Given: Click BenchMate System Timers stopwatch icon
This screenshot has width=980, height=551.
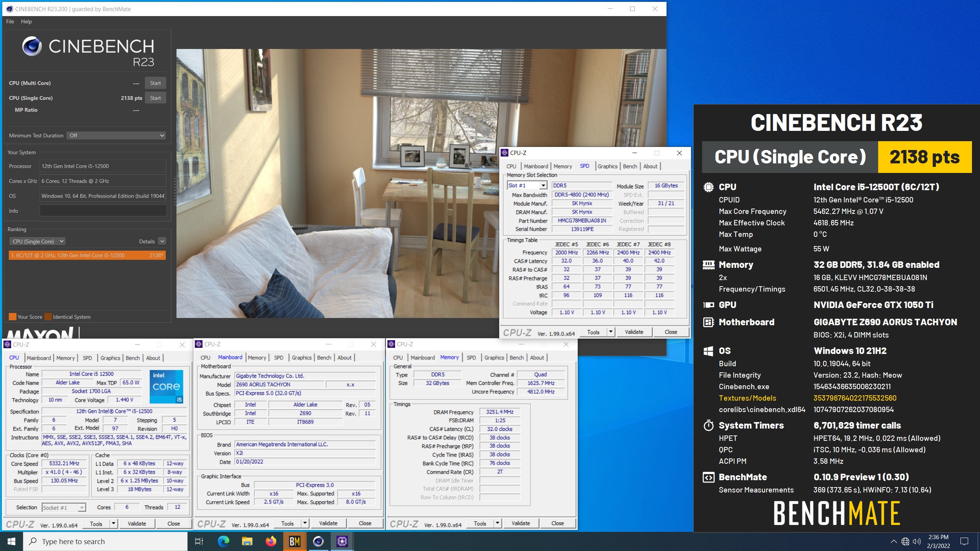Looking at the screenshot, I should 708,425.
